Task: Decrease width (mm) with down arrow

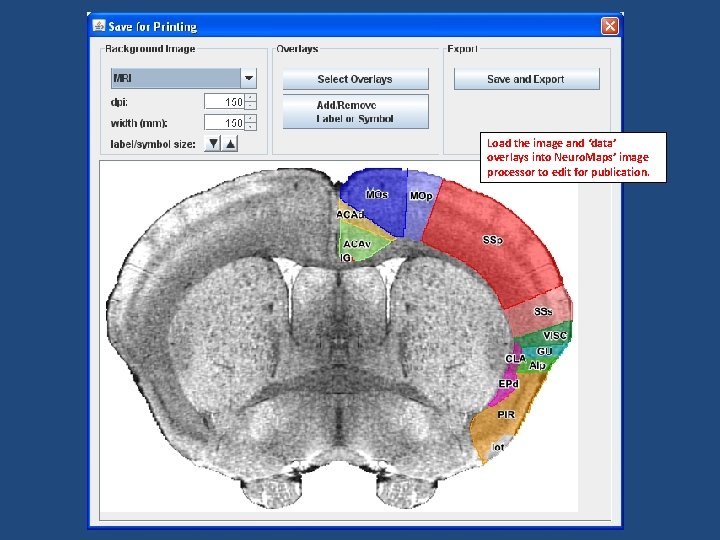Action: (251, 127)
